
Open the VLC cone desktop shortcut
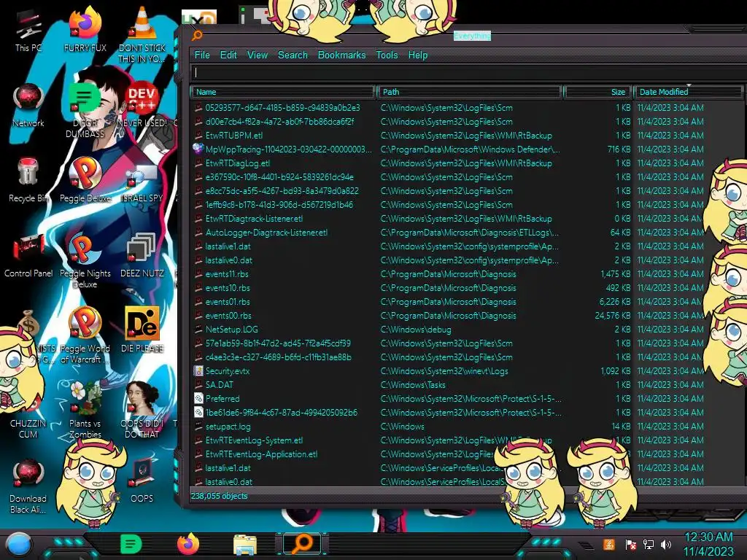click(x=142, y=34)
